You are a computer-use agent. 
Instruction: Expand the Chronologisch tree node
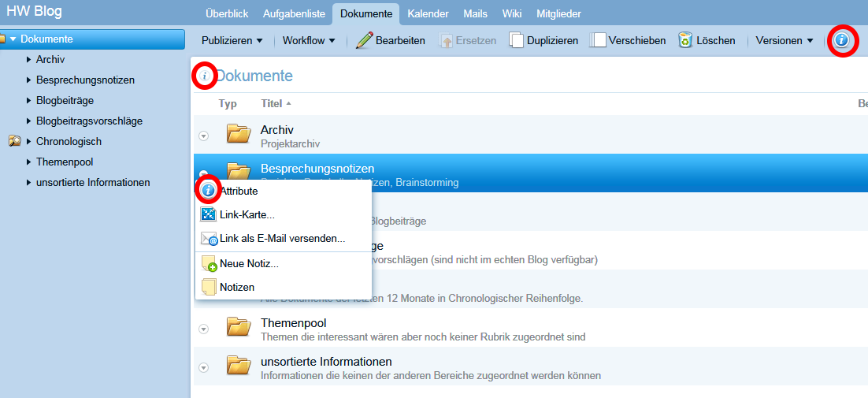tap(29, 141)
